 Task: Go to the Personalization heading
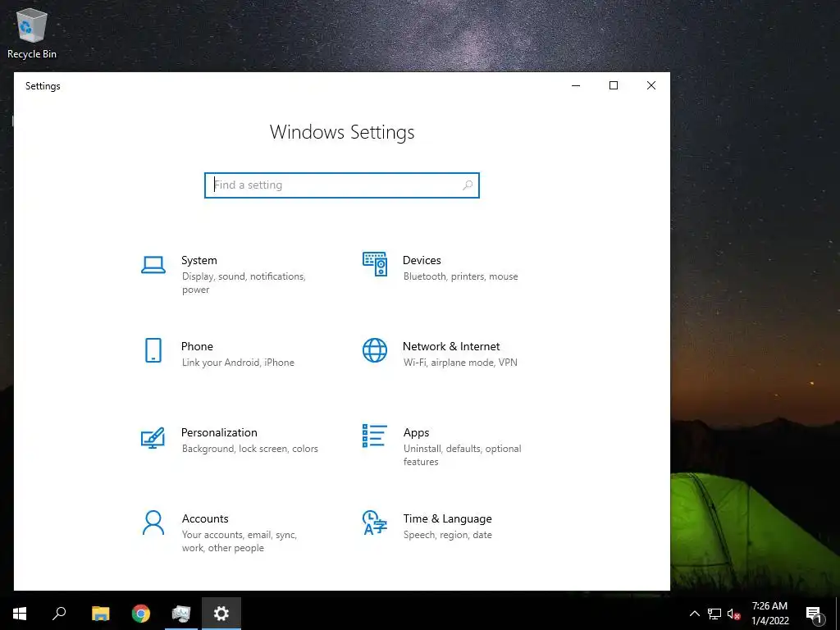pyautogui.click(x=219, y=432)
